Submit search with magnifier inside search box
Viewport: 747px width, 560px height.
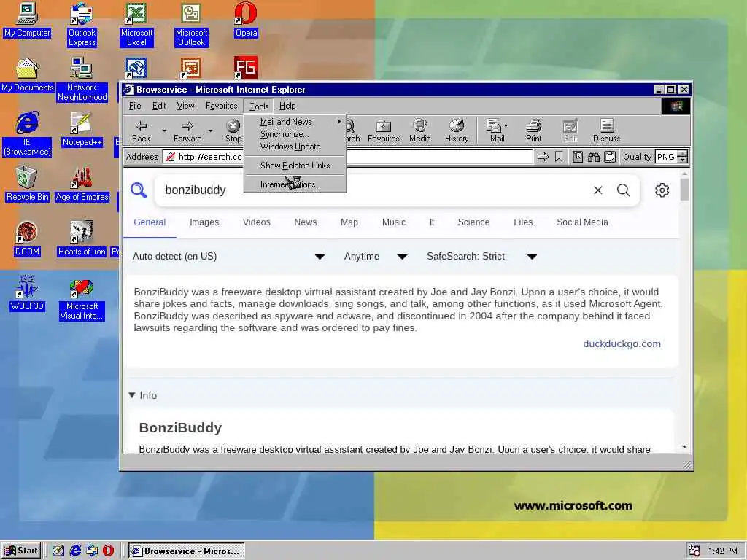[x=623, y=190]
